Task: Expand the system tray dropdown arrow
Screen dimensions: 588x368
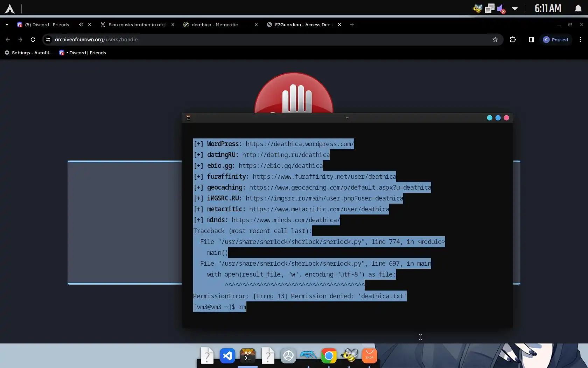Action: point(515,8)
